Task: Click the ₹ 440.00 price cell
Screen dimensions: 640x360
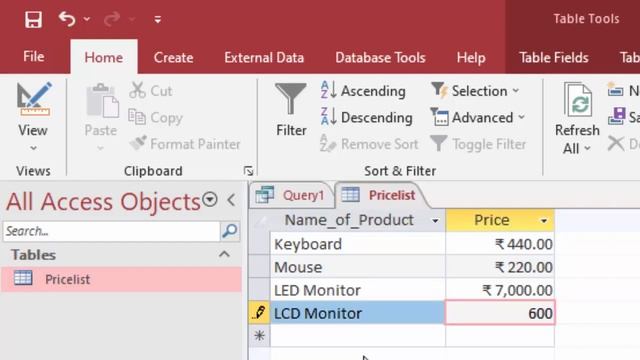Action: 500,244
